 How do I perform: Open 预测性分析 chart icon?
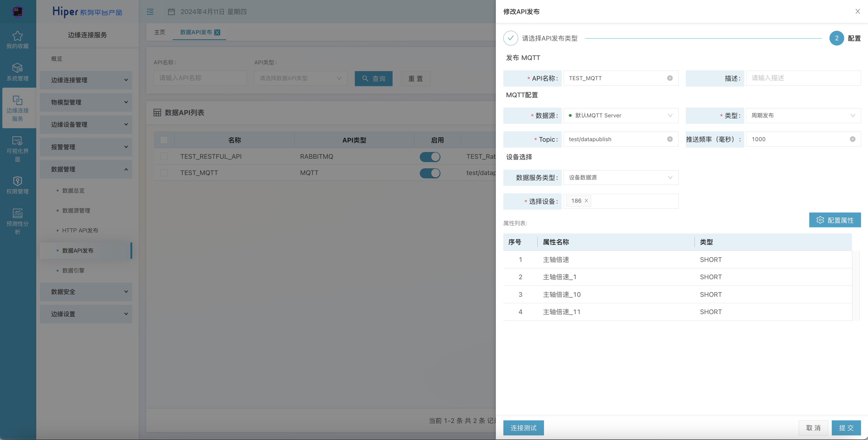(18, 213)
